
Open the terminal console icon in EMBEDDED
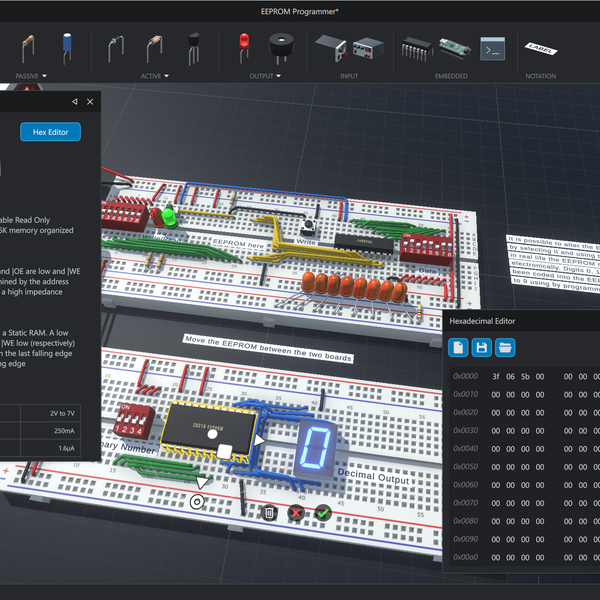click(492, 49)
